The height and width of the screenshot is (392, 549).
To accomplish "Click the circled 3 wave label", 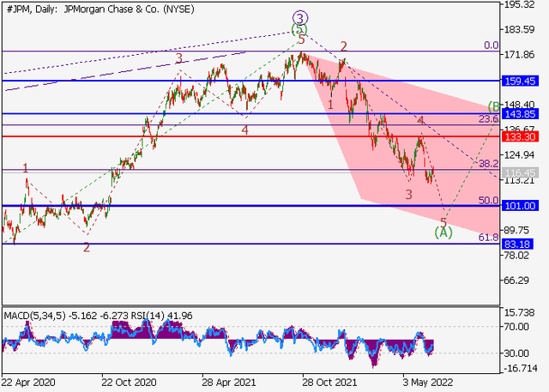I will point(300,17).
